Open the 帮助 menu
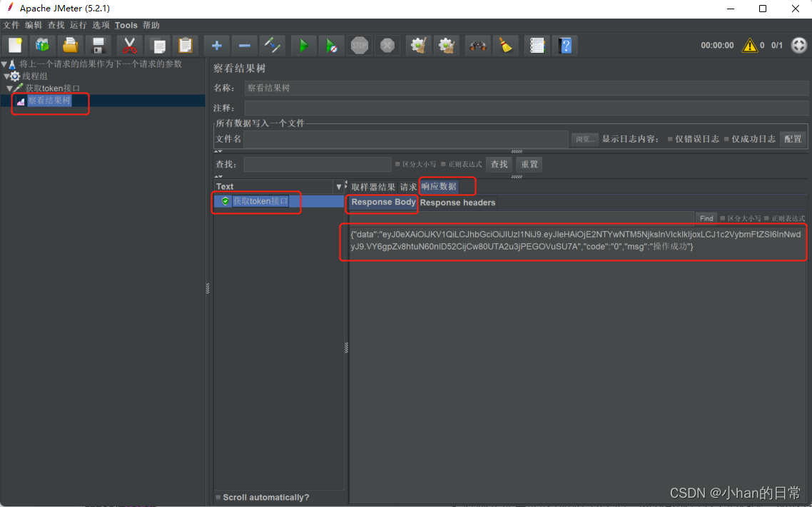 pyautogui.click(x=151, y=26)
